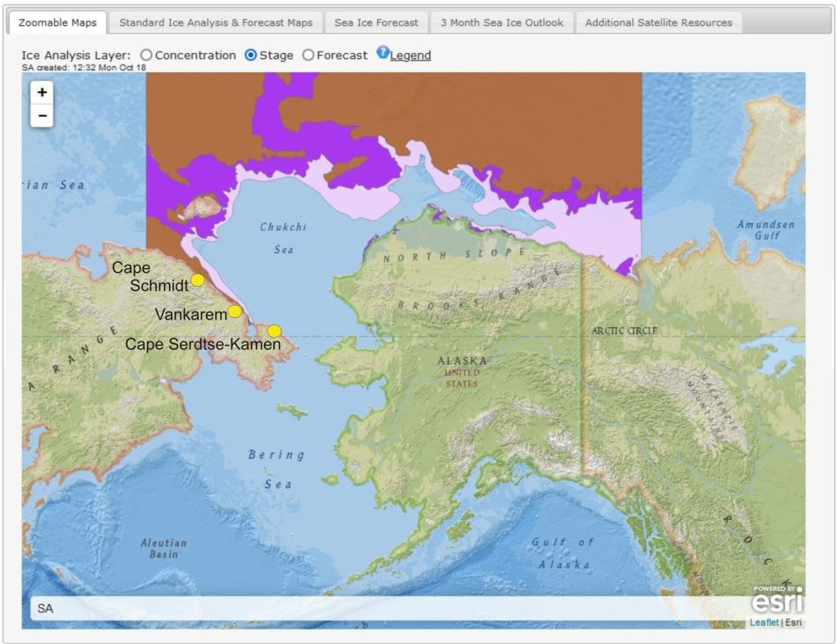Switch to 3 Month Sea Ice Outlook tab
This screenshot has width=837, height=644.
pos(502,23)
